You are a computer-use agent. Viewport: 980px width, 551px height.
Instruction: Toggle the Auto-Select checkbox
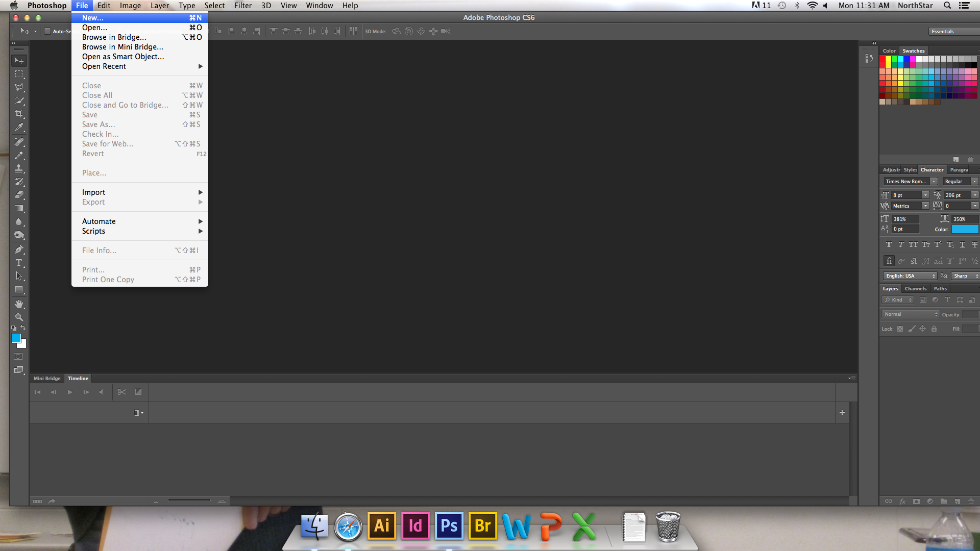[47, 31]
